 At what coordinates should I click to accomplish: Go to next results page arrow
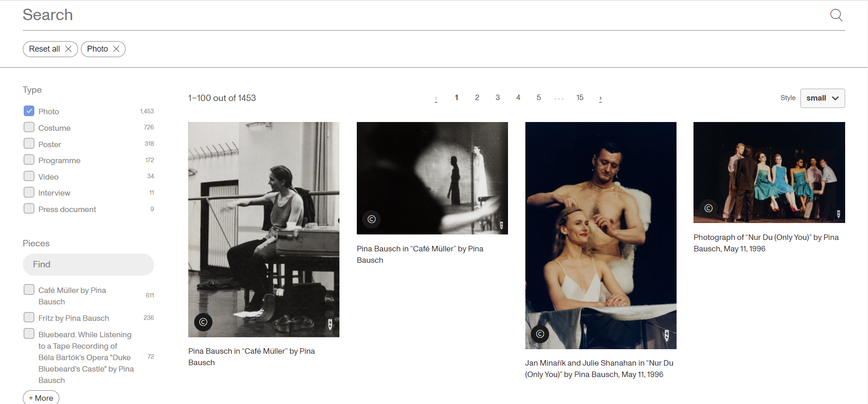[x=600, y=98]
